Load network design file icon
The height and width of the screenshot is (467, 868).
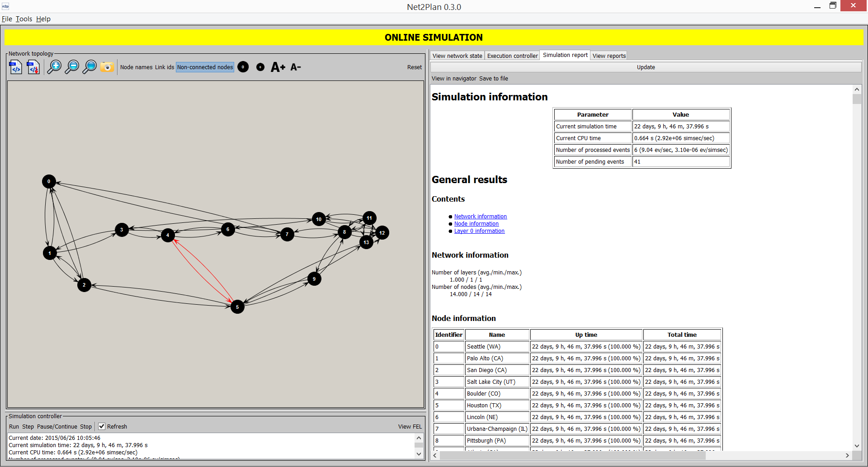[x=16, y=67]
